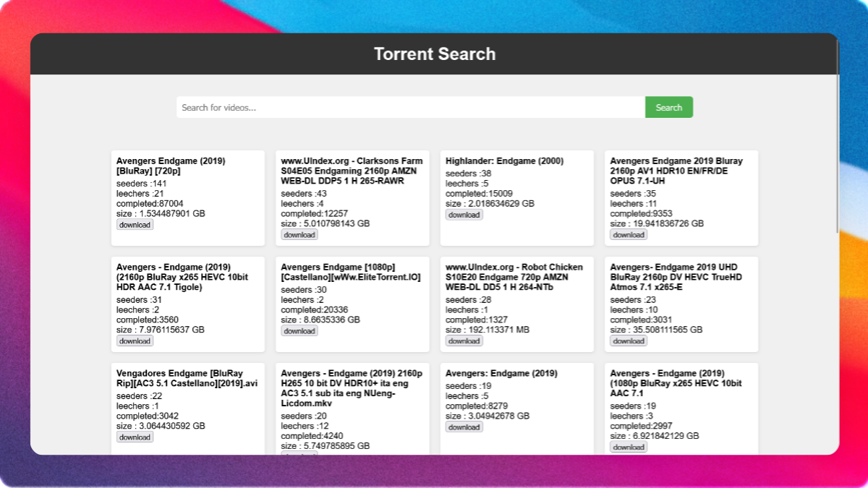Click "seeders :35" text
The height and width of the screenshot is (488, 868).
pos(633,194)
